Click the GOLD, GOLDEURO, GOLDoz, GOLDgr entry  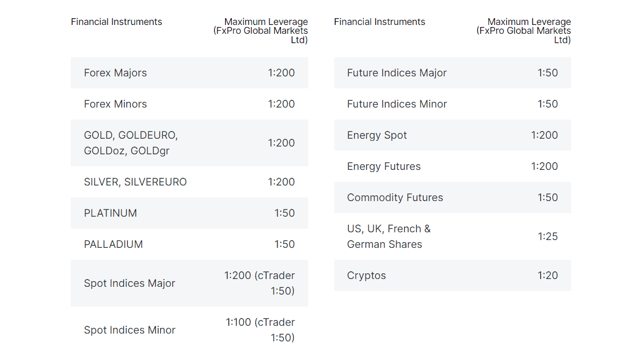[x=131, y=143]
